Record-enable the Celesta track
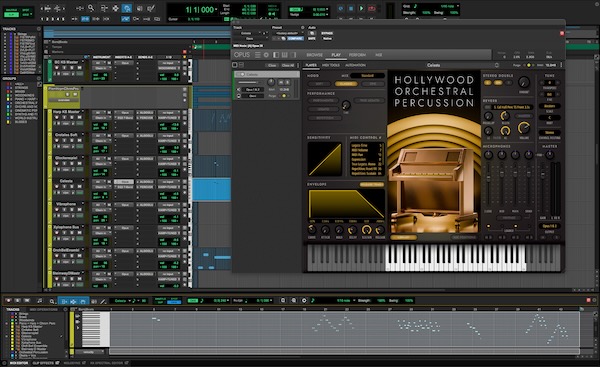The height and width of the screenshot is (367, 600). [57, 186]
